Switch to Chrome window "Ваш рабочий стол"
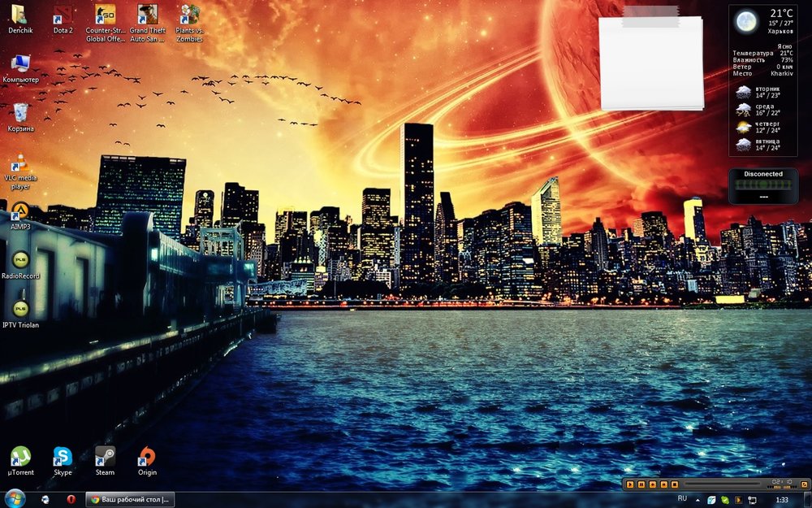Viewport: 812px width, 508px height. click(130, 499)
